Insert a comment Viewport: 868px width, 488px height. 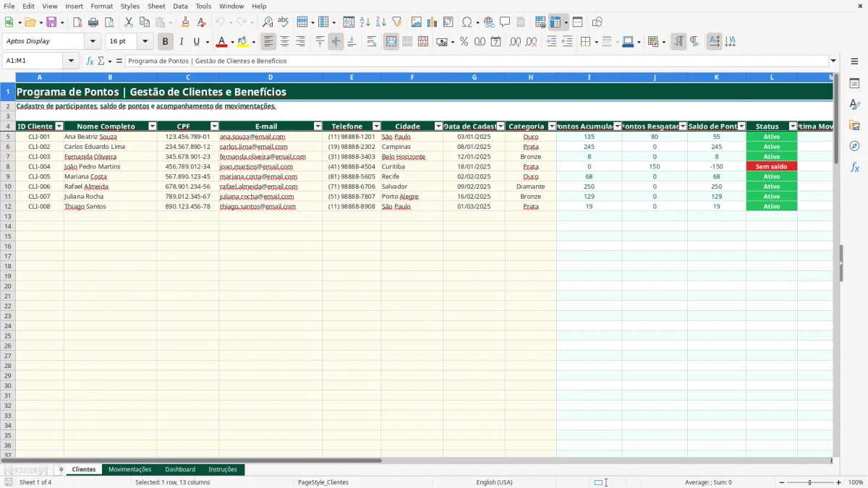click(x=505, y=22)
